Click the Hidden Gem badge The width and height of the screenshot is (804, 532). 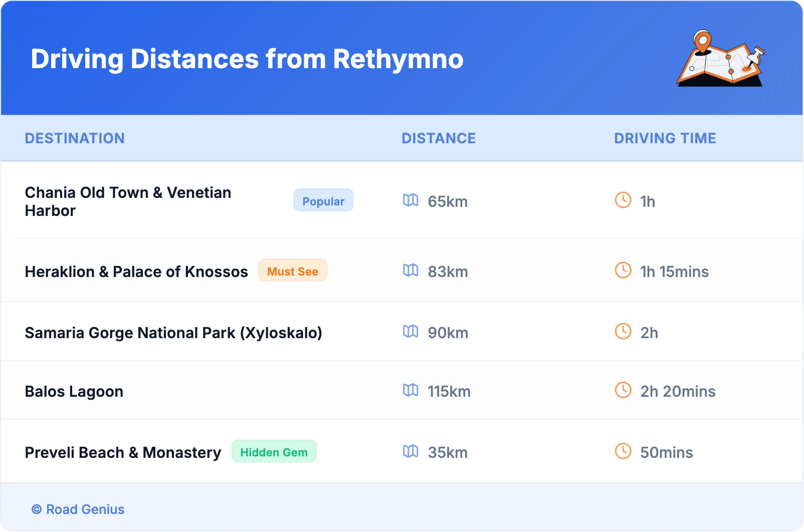[x=274, y=451]
